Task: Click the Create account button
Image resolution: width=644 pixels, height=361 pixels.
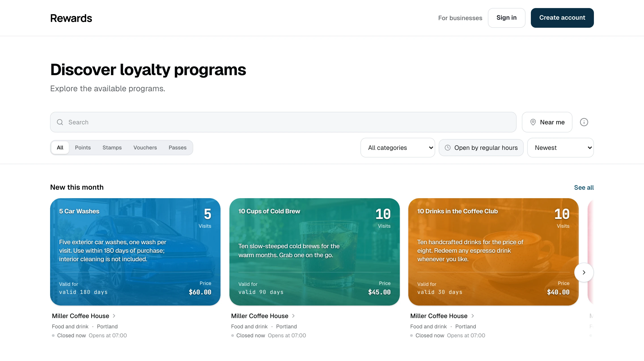Action: tap(562, 18)
